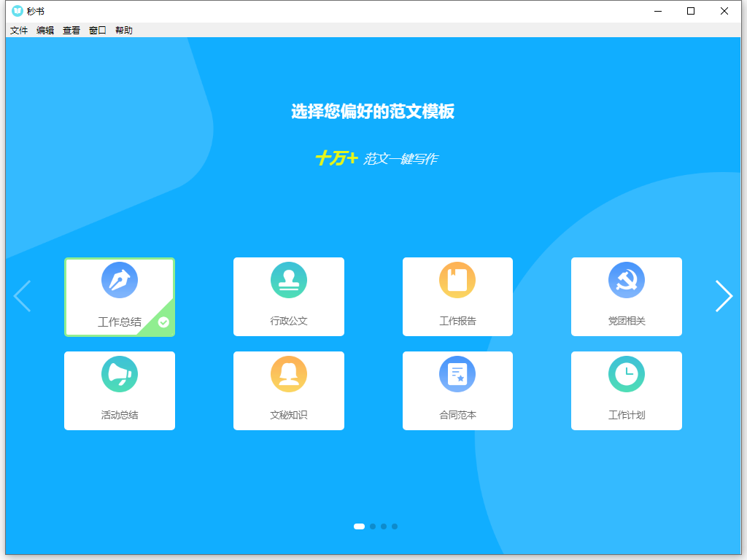
Task: Choose the document icon for 合同范本
Action: tap(457, 374)
